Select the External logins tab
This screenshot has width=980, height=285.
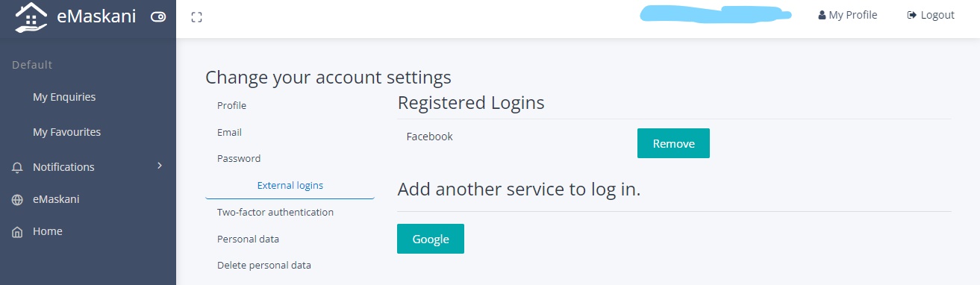[x=290, y=185]
